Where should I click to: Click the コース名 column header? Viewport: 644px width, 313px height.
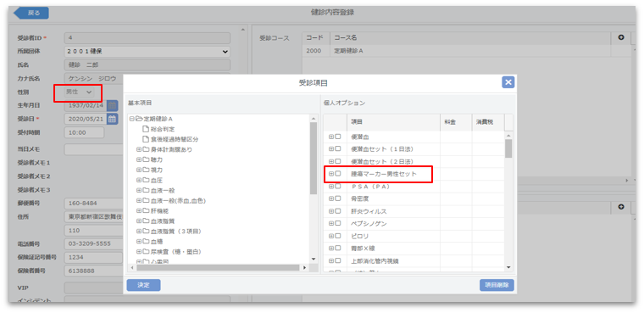click(469, 38)
